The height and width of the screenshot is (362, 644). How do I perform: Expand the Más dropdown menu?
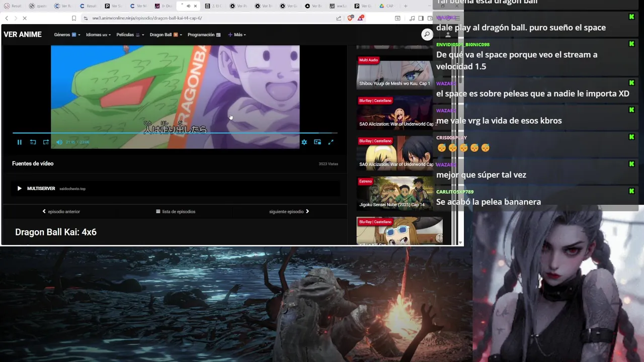(237, 35)
